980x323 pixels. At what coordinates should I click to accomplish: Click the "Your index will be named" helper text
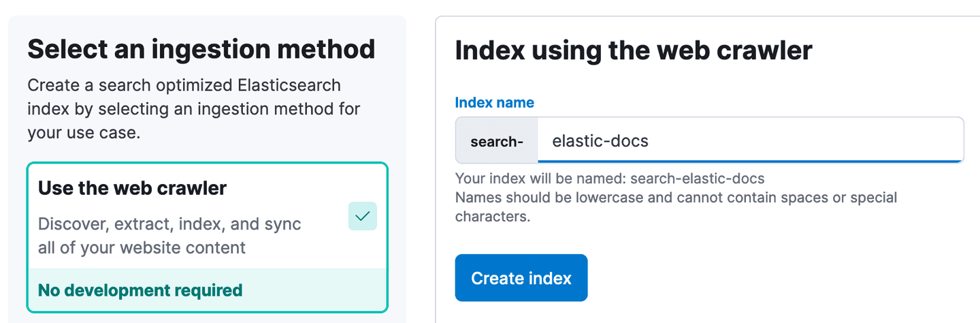(x=541, y=179)
